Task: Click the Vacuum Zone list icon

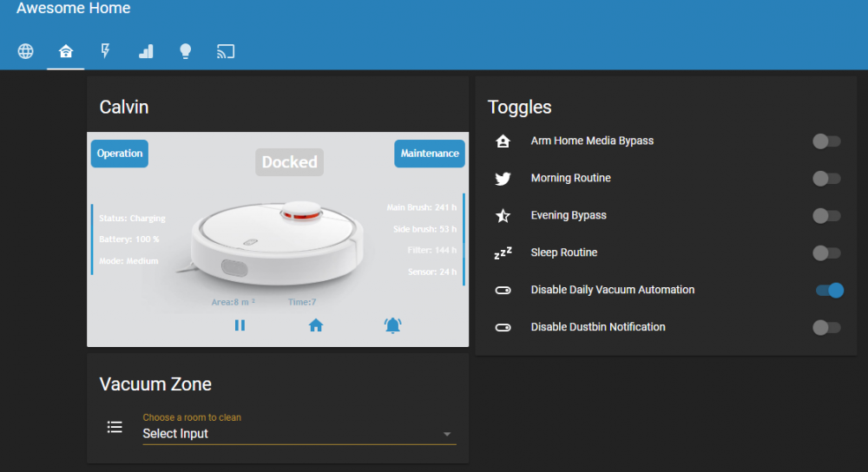Action: 115,427
